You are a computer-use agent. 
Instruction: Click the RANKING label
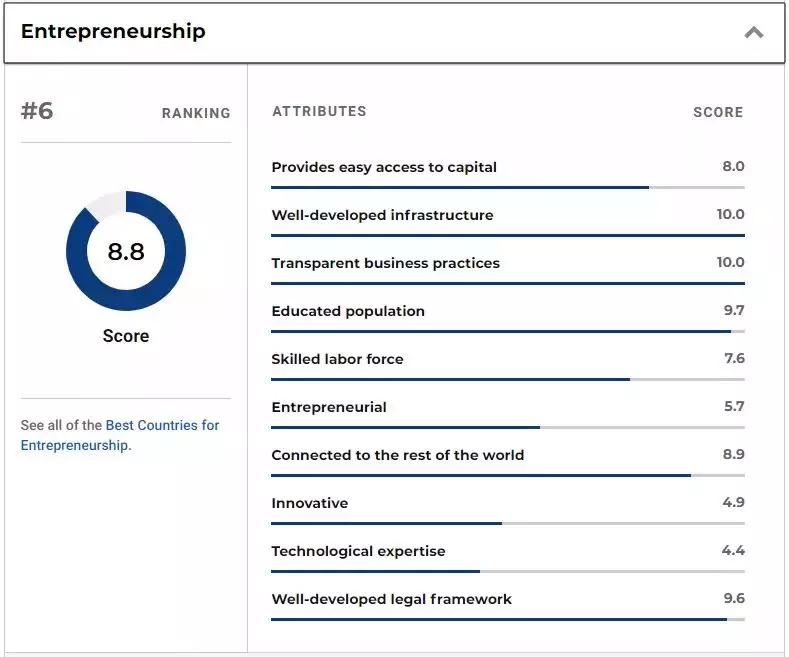[x=196, y=113]
